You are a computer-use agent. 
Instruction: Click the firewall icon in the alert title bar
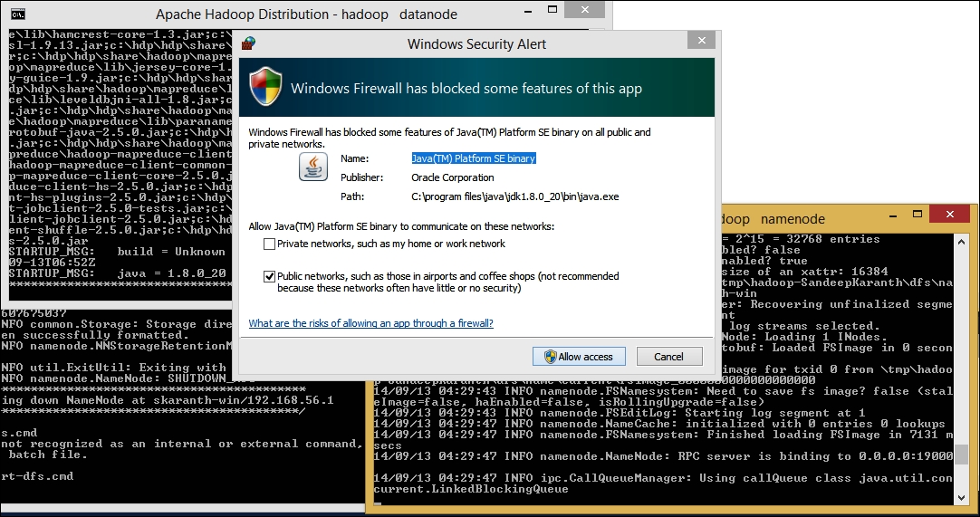click(x=249, y=43)
